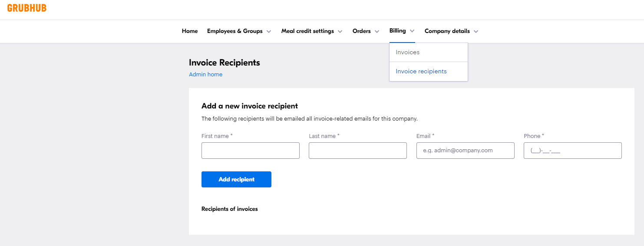Viewport: 644px width, 246px height.
Task: Go to the Home menu item
Action: [190, 31]
